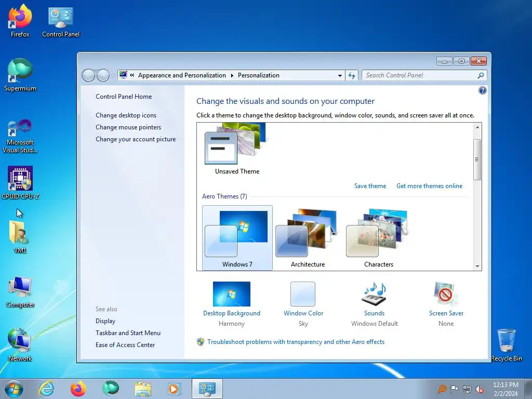Screen dimensions: 532x399
Task: Click Appearance and Personalization breadcrumb
Action: [182, 75]
